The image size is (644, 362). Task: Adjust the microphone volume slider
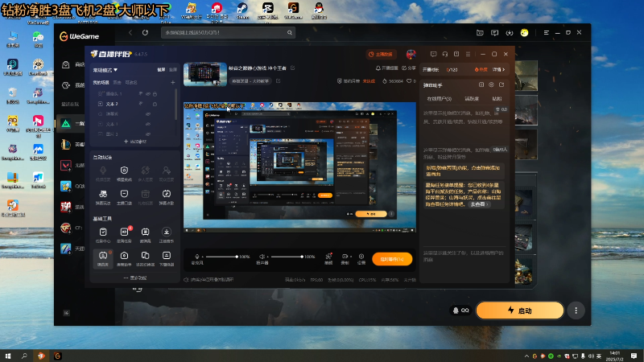tap(222, 257)
